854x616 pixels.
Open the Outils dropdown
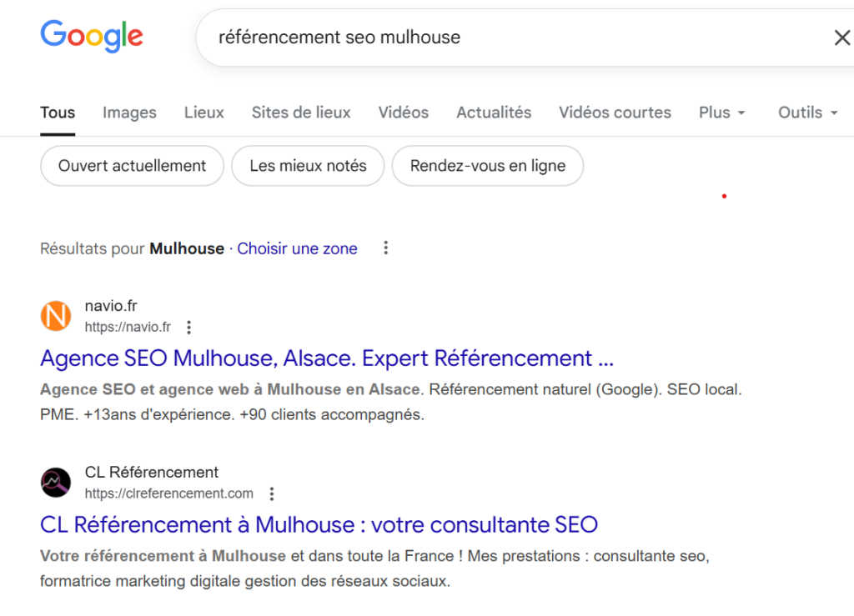pos(807,113)
